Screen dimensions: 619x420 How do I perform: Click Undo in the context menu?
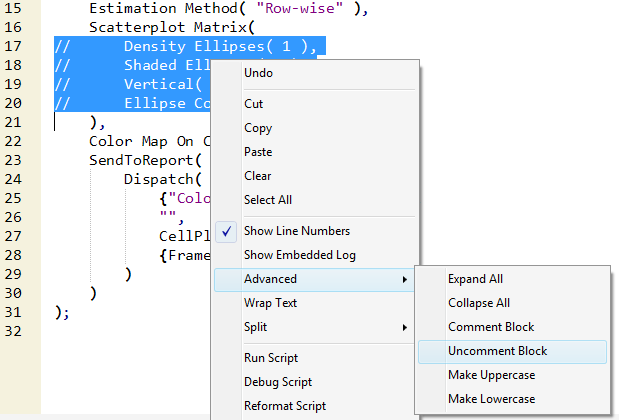[258, 73]
